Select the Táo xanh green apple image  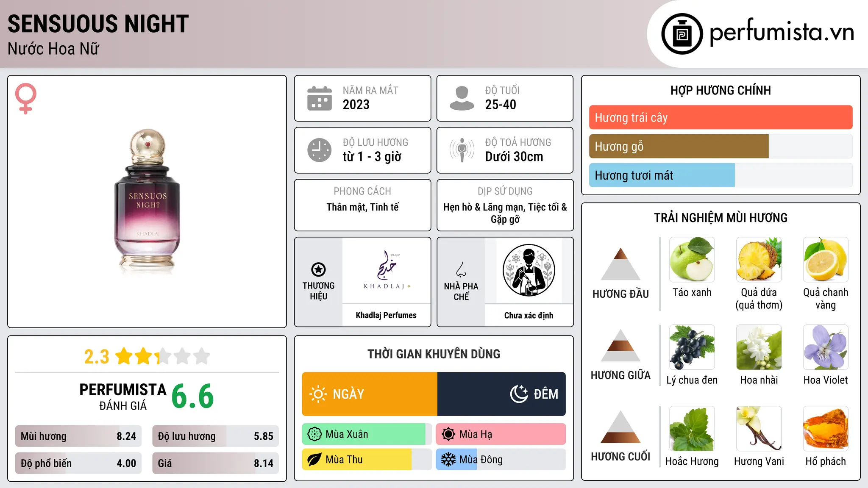tap(692, 260)
